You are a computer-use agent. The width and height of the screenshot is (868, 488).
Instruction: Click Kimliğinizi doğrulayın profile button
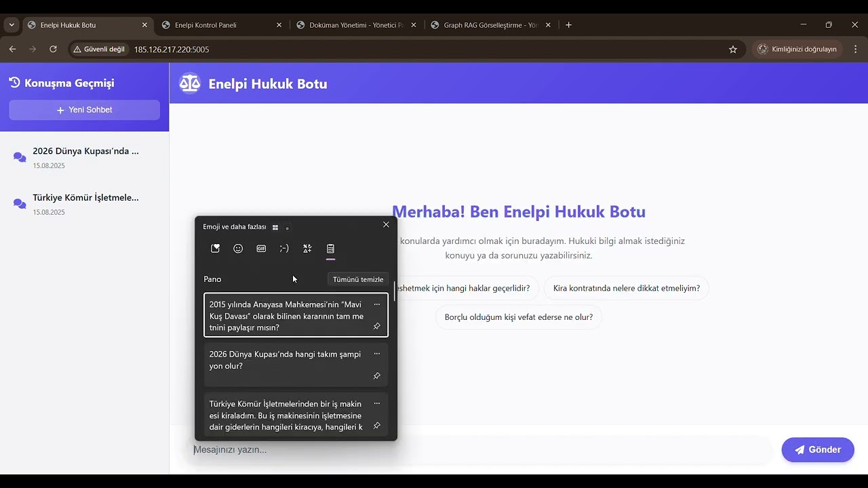[797, 49]
